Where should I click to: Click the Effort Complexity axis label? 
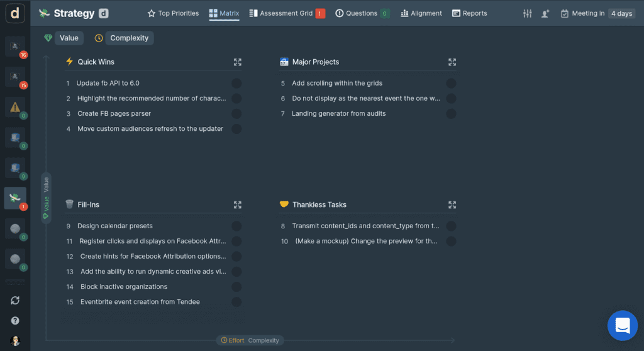[x=250, y=340]
